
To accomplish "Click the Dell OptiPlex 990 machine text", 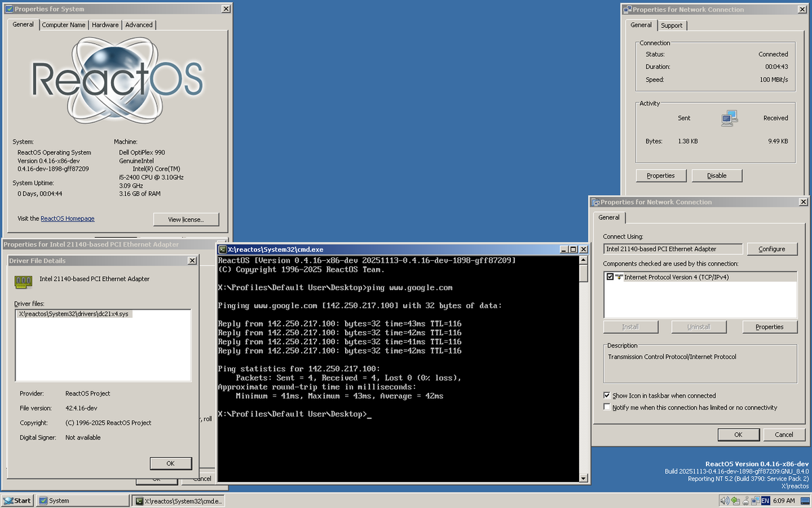I will (141, 152).
